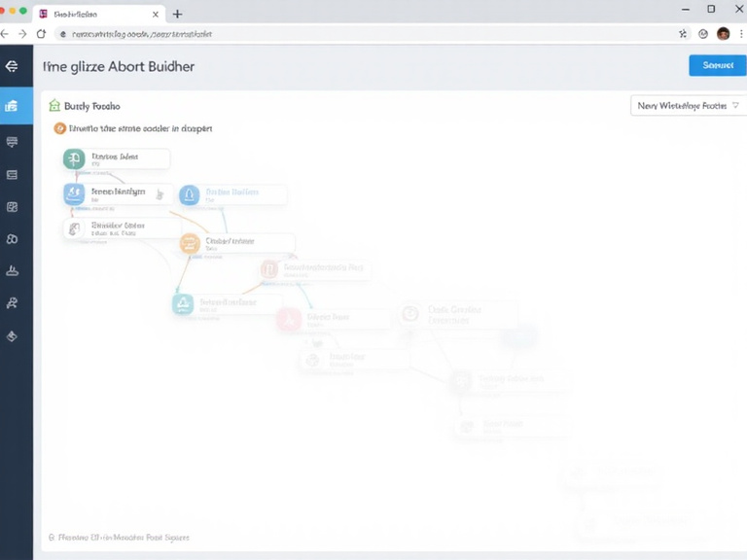Select the node card with the orange icon
This screenshot has height=560, width=747.
[x=237, y=244]
